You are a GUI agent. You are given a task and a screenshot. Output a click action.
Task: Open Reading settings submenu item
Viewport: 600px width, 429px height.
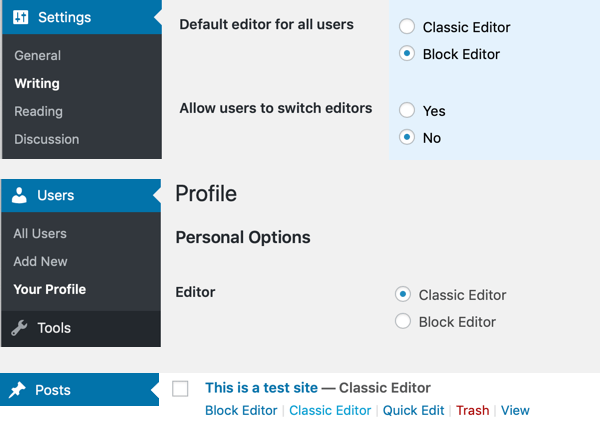point(38,111)
